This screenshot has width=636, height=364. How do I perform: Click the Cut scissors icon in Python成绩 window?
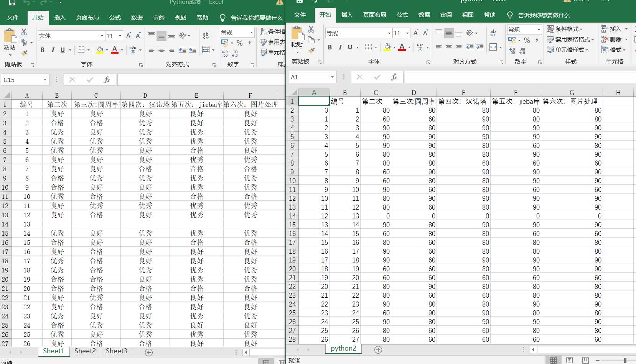coord(24,32)
